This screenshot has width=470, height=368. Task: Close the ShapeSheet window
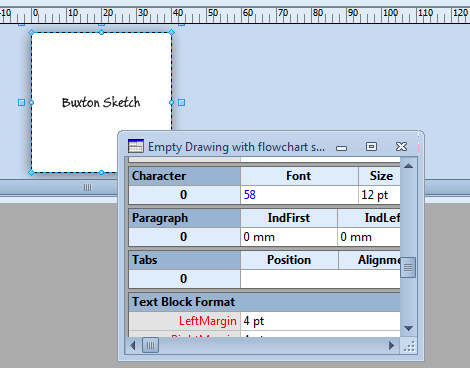[401, 146]
